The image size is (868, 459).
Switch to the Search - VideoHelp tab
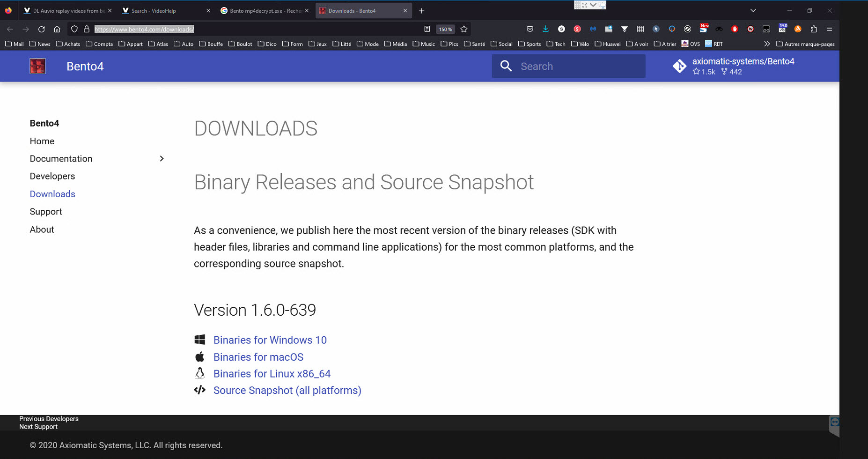[x=165, y=10]
